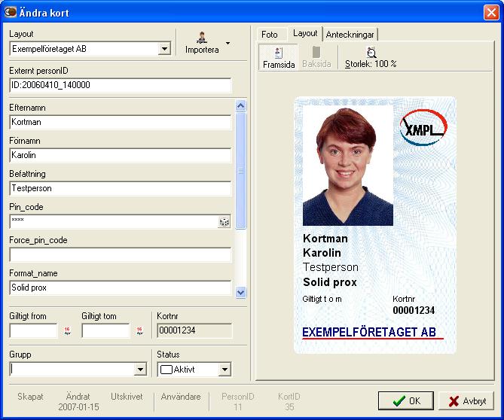Click the field list scroll up arrow

click(241, 105)
